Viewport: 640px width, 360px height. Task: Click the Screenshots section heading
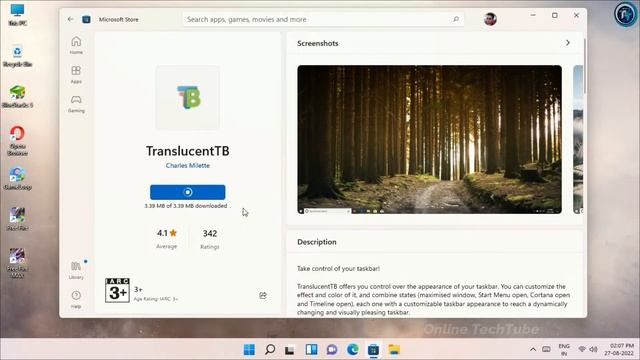click(318, 43)
